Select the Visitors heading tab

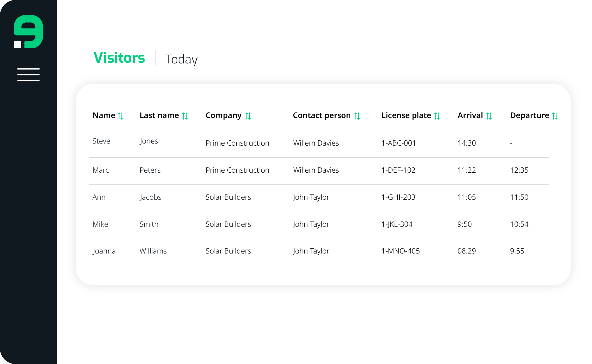coord(119,58)
